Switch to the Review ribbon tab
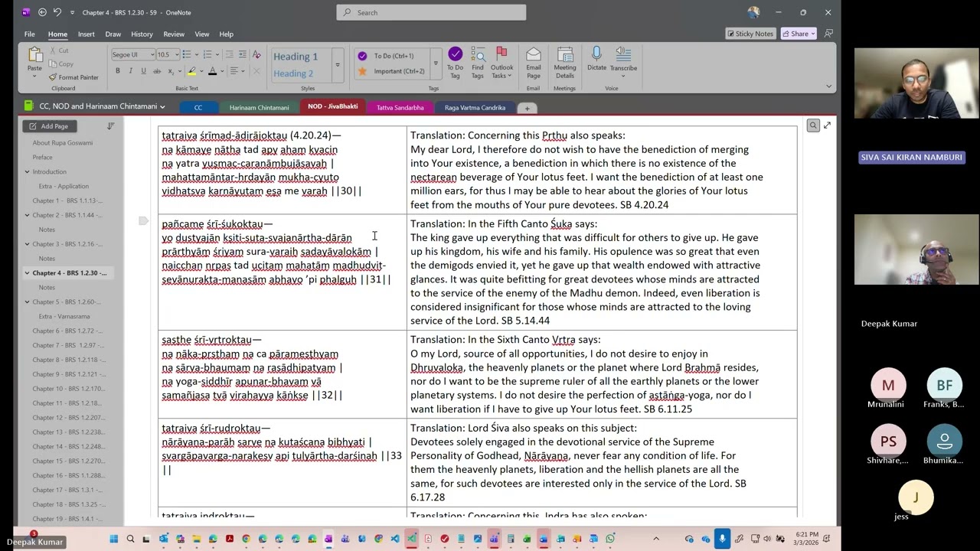This screenshot has width=980, height=551. [174, 34]
